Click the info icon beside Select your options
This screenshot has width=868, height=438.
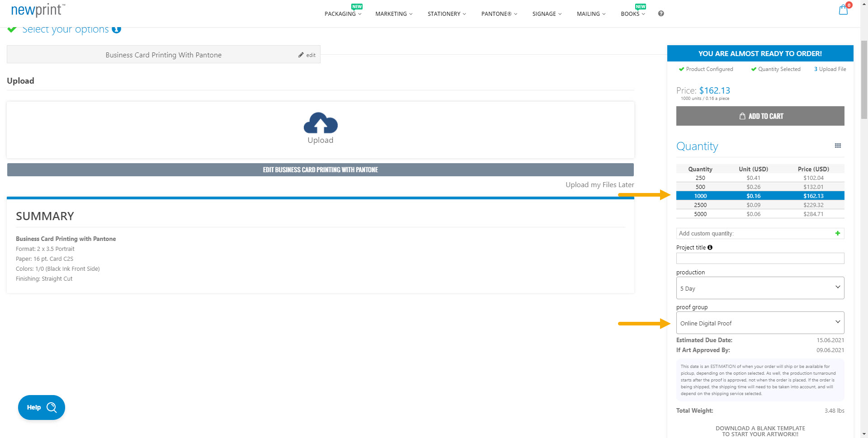point(117,29)
